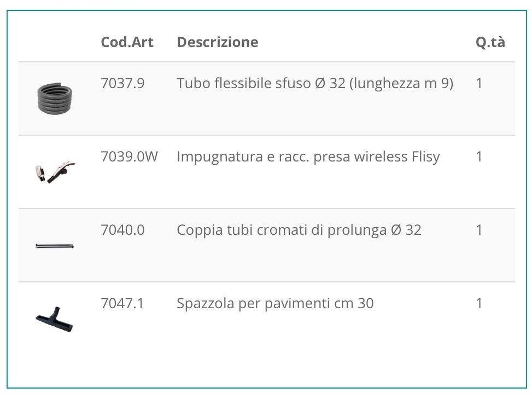Open Spazzola per pavimenti cm 30 description

275,303
